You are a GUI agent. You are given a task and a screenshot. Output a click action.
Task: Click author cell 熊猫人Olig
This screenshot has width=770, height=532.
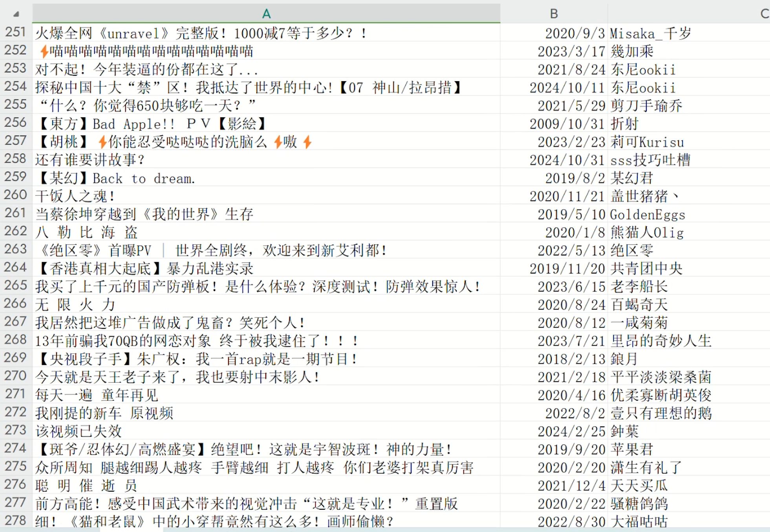tap(689, 231)
